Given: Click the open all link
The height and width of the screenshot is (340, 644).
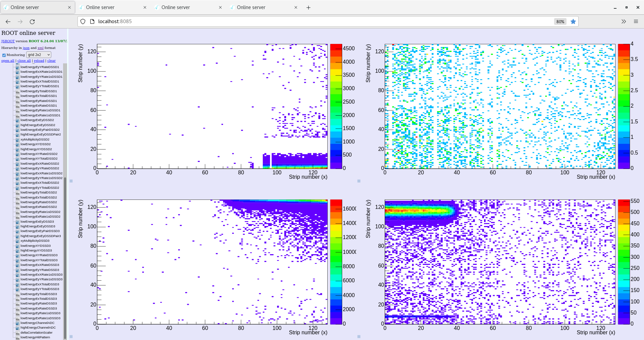Looking at the screenshot, I should pyautogui.click(x=8, y=60).
